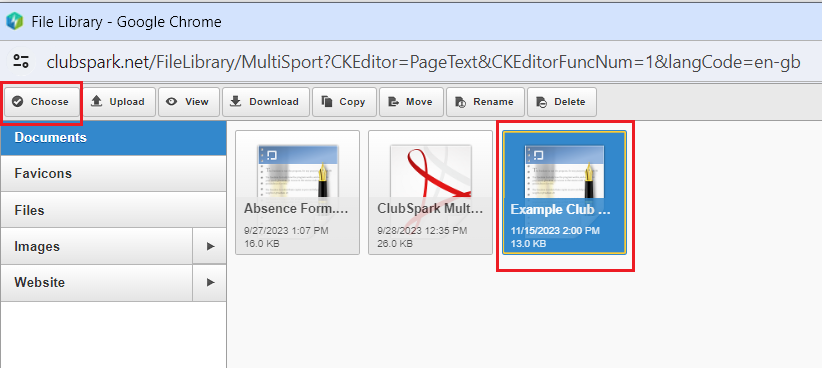Screen dimensions: 822x369
Task: Click the Download arrow icon
Action: pos(236,101)
